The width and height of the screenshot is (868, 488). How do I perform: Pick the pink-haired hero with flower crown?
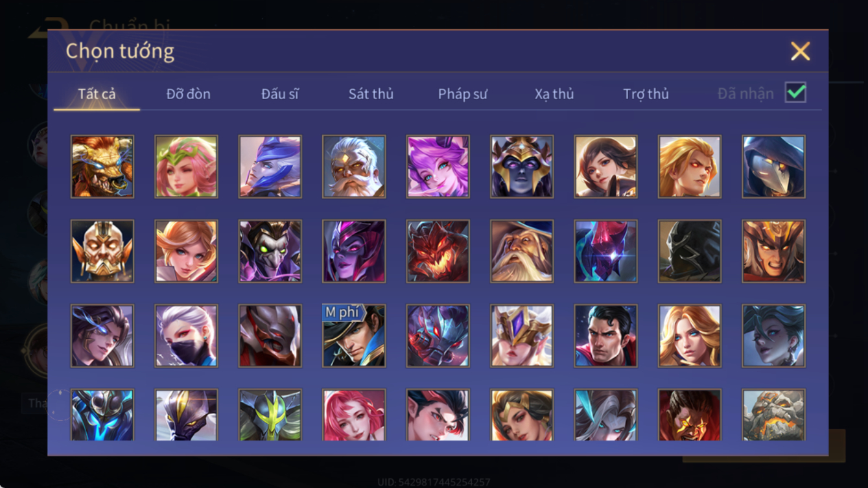tap(186, 167)
